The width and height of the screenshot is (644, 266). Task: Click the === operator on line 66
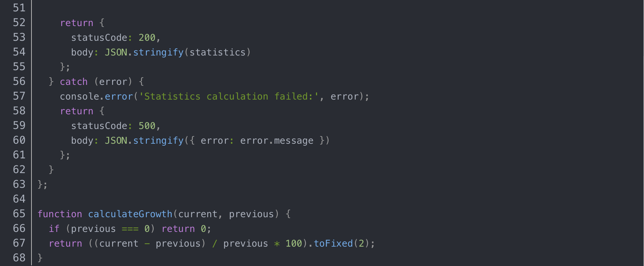pos(130,229)
